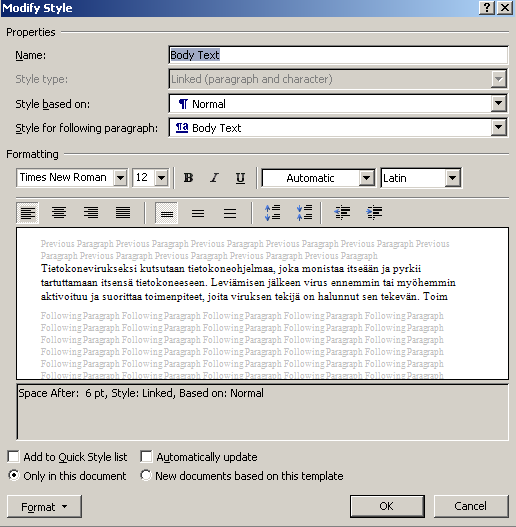Viewport: 516px width, 527px height.
Task: Toggle Bold formatting button
Action: (x=188, y=178)
